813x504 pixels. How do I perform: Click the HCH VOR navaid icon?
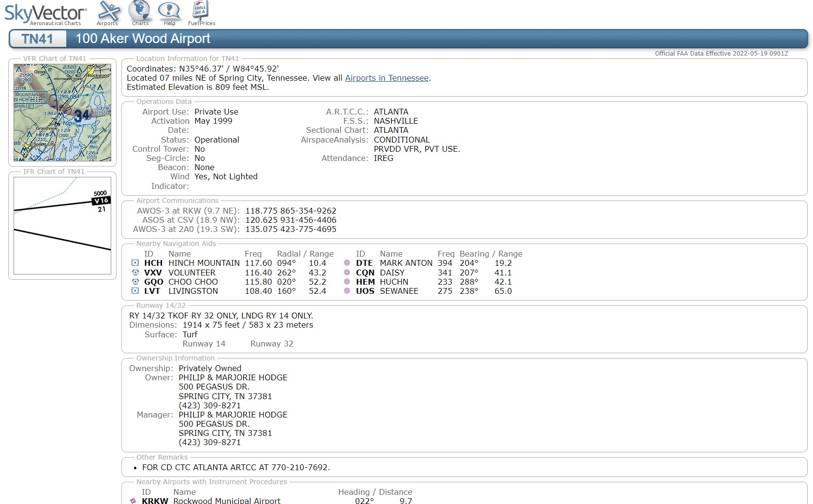tap(135, 263)
